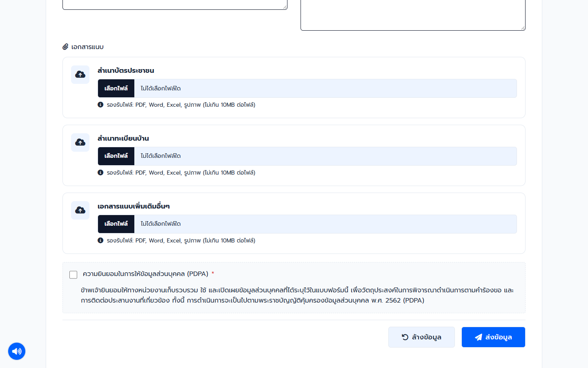Click the info icon under สำเนาบัตรประชาชน

(x=100, y=105)
